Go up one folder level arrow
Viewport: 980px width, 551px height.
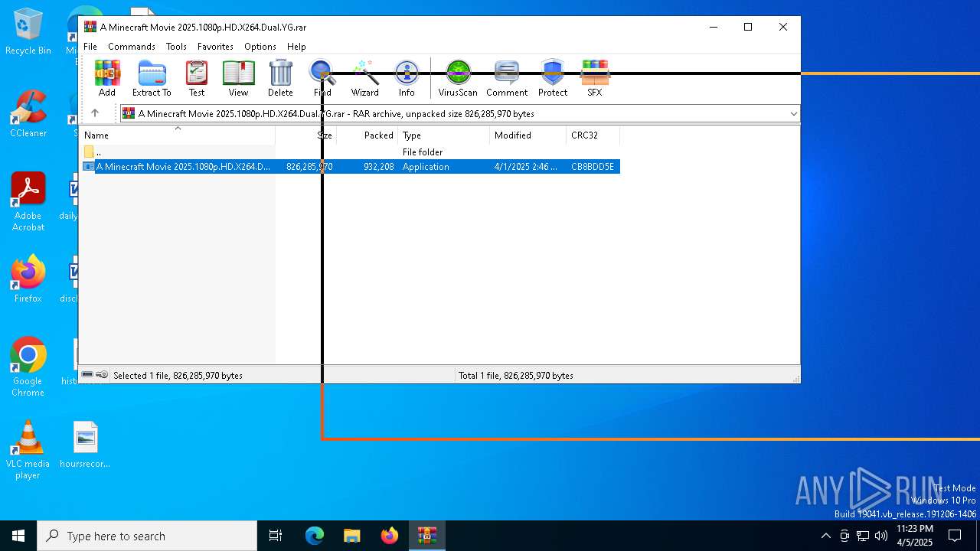pos(95,113)
